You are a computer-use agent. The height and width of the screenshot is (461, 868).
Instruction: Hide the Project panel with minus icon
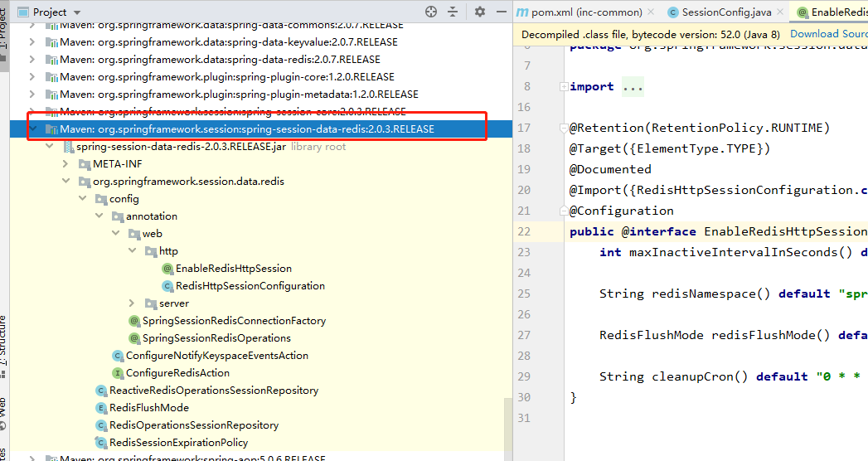502,12
